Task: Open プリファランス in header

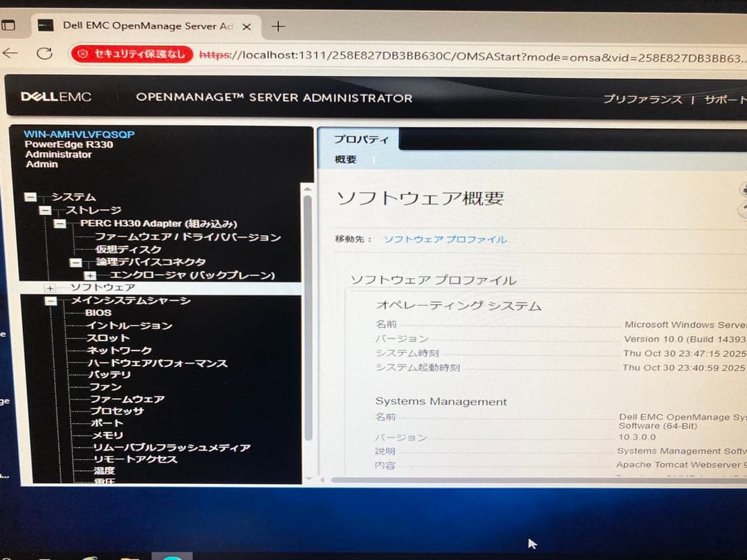Action: click(643, 100)
